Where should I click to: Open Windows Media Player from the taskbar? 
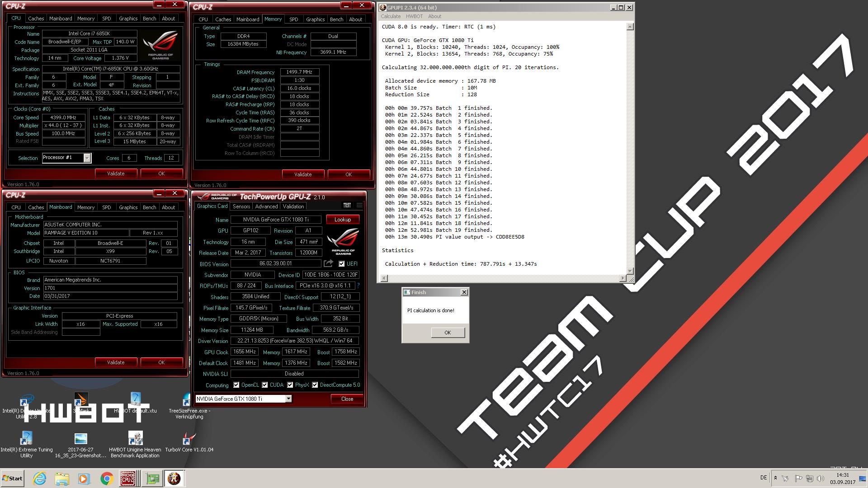(84, 479)
